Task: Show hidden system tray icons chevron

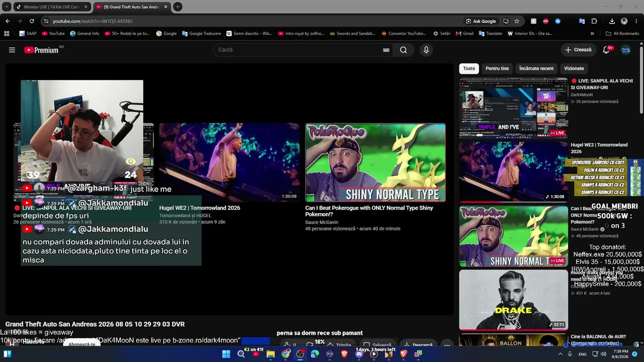Action: (x=560, y=354)
